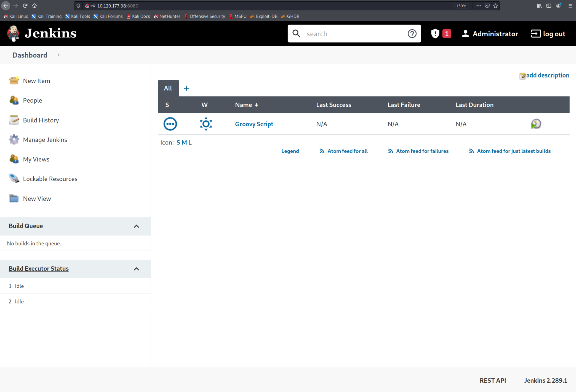Open the security warning shield icon
576x392 pixels.
(x=435, y=34)
